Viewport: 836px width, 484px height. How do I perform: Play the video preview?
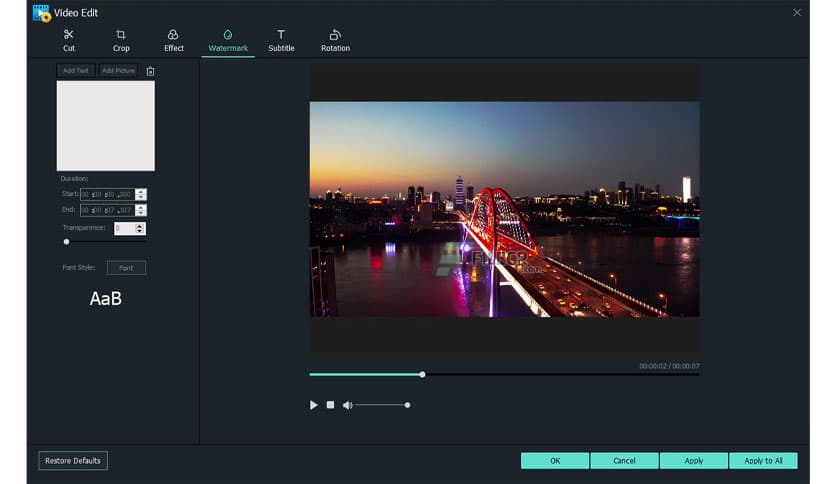[x=313, y=405]
